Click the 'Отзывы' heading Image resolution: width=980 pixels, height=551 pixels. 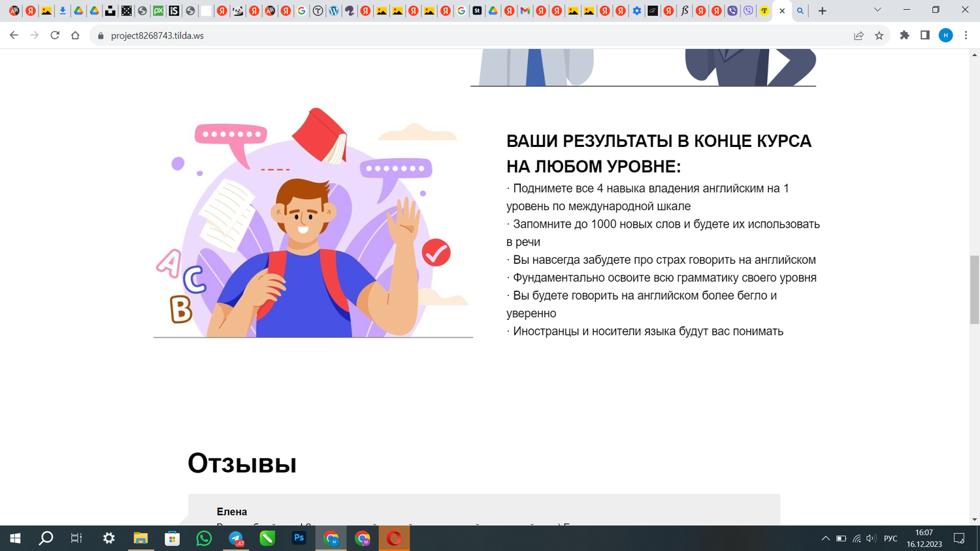(x=242, y=463)
